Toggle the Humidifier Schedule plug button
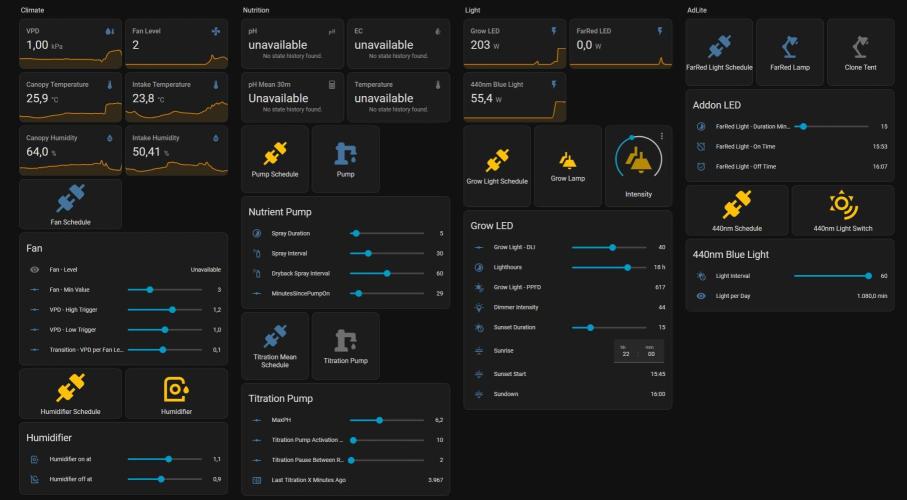Screen dimensions: 907x500 coord(71,394)
